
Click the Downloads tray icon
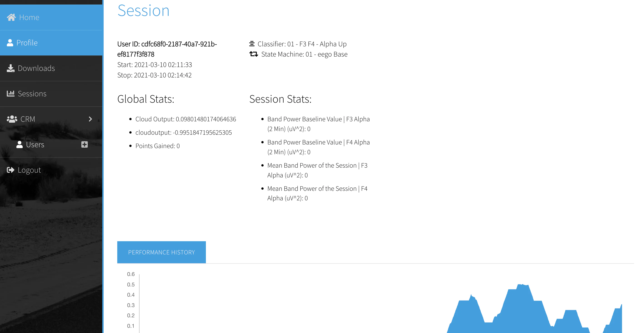(10, 68)
